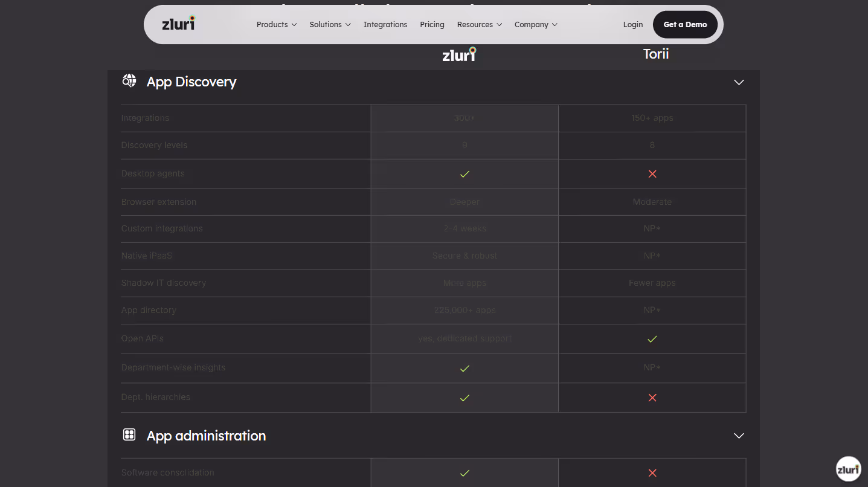The image size is (868, 487).
Task: Click the 150+ apps cell
Action: [652, 118]
